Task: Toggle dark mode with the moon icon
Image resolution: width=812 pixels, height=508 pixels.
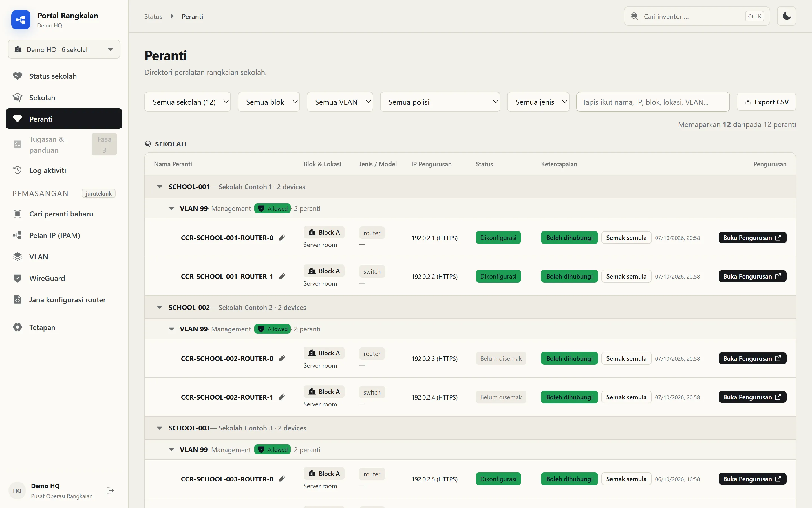Action: [786, 16]
